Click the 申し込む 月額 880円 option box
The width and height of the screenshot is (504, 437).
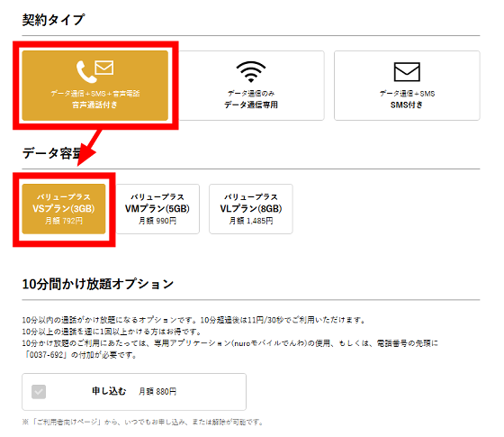pyautogui.click(x=134, y=392)
